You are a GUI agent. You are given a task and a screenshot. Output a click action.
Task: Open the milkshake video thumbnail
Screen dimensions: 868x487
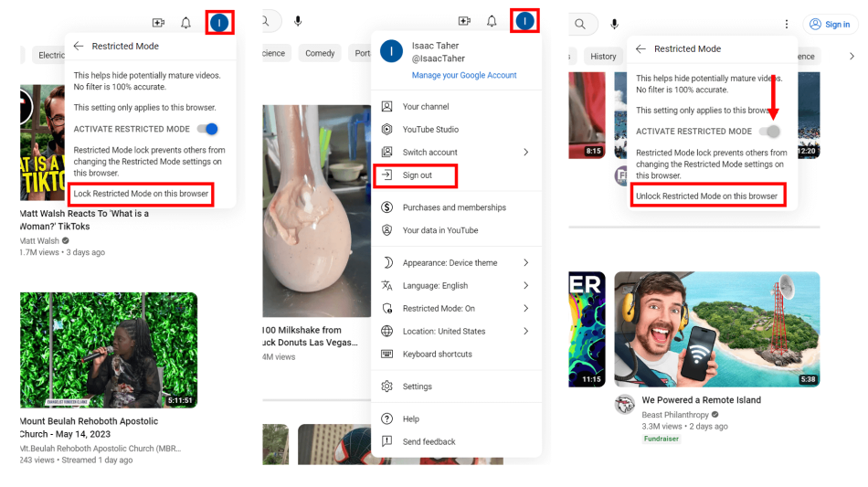[x=317, y=211]
